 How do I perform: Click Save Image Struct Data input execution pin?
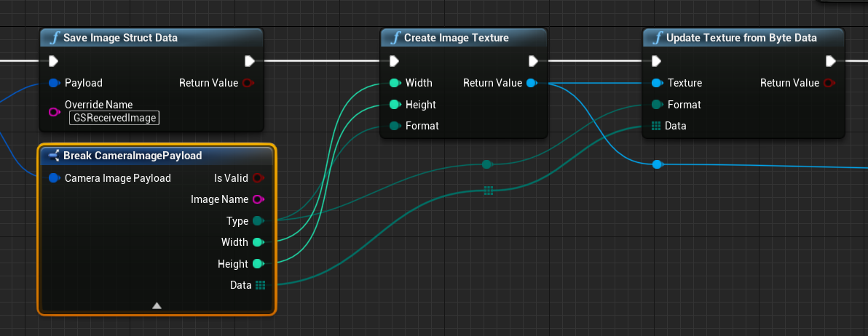click(x=53, y=61)
